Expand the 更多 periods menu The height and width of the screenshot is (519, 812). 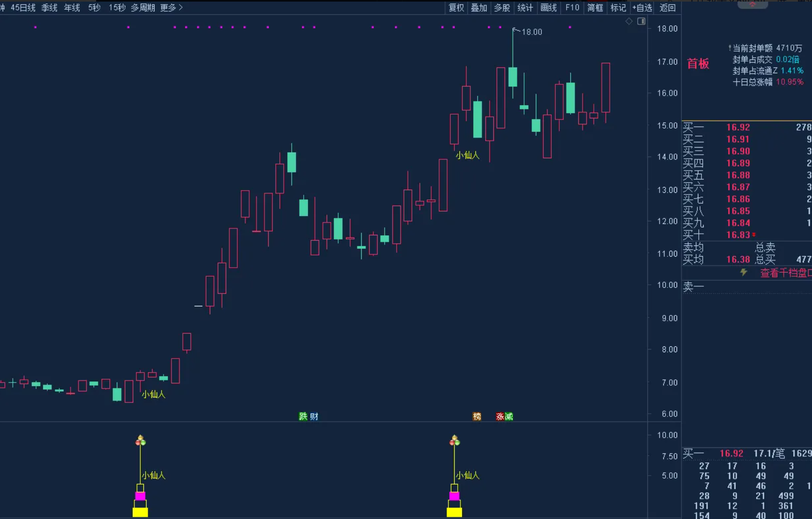pyautogui.click(x=171, y=7)
